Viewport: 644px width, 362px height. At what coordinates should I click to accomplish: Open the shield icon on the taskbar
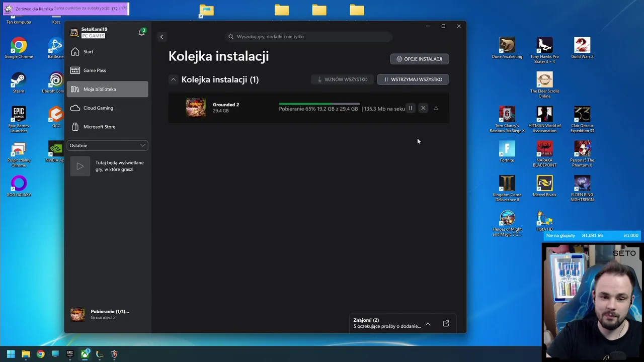(114, 354)
